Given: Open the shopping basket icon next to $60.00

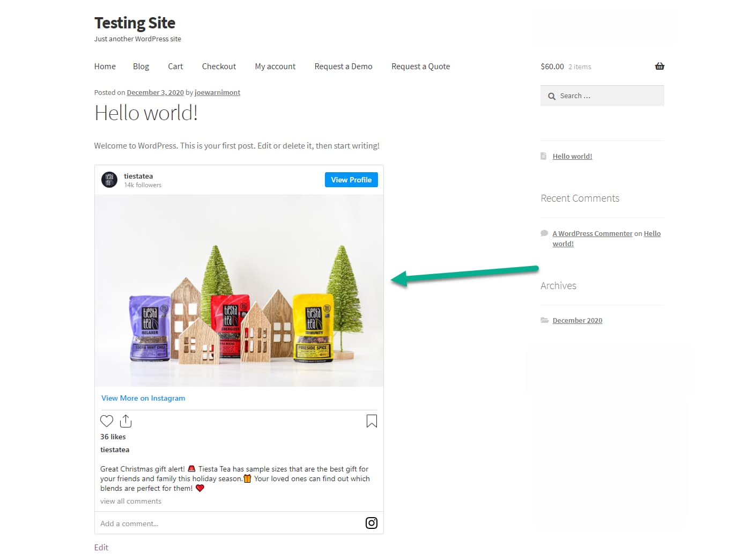Looking at the screenshot, I should [x=659, y=66].
